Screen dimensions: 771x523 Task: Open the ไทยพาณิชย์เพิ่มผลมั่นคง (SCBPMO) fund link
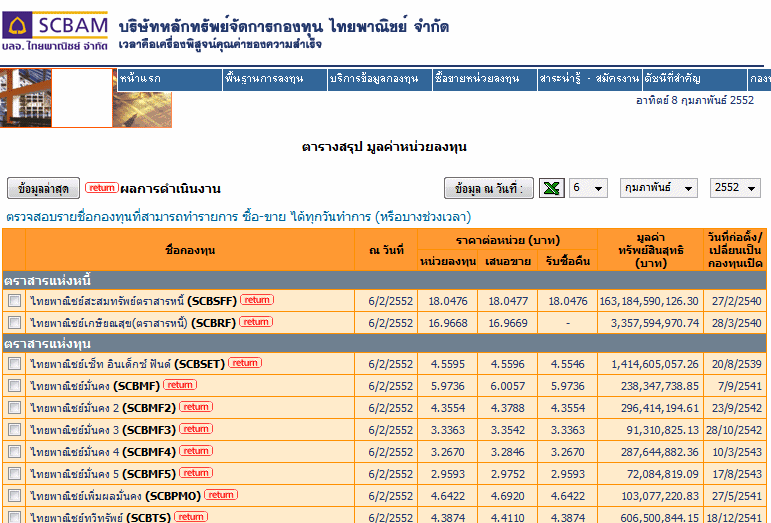click(115, 496)
